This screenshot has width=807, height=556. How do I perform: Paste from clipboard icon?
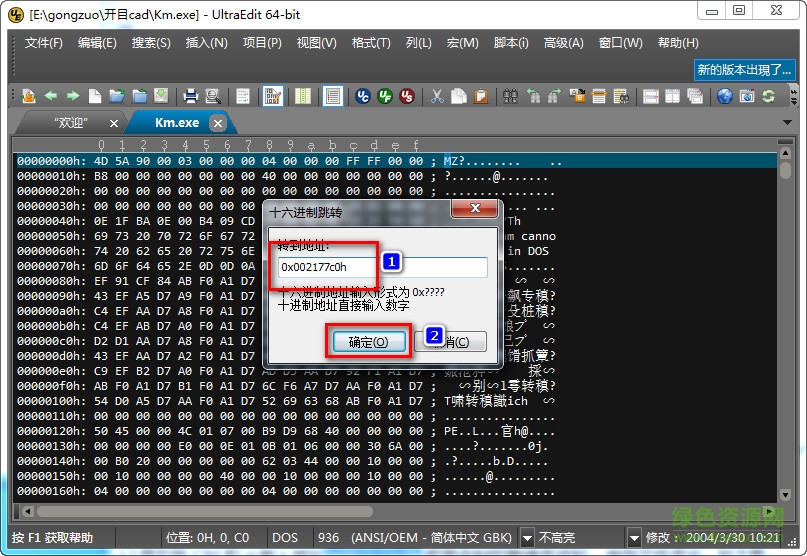(481, 96)
